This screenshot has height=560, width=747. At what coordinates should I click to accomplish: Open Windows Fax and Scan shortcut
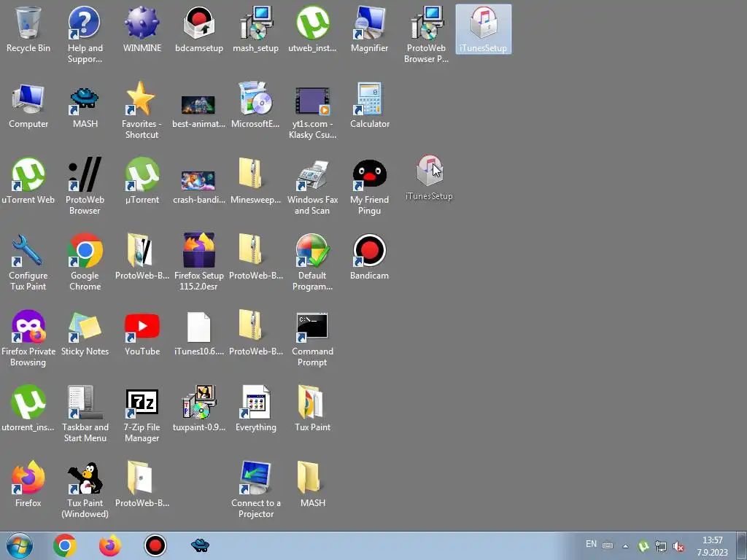click(x=312, y=187)
